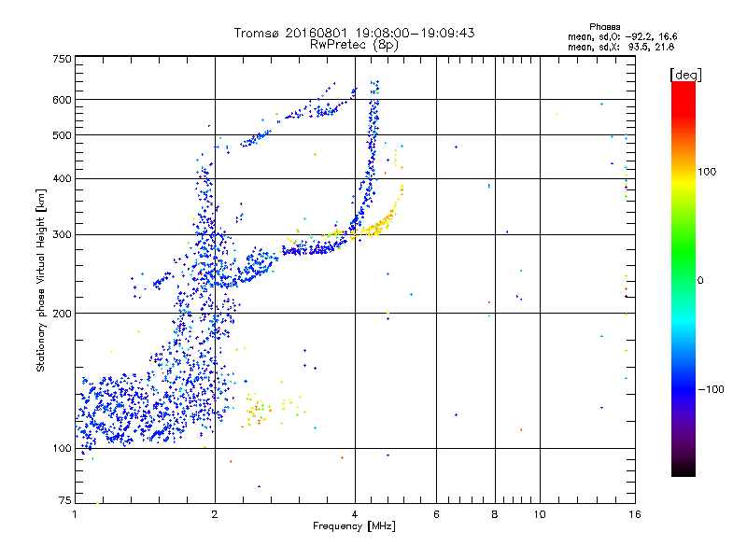Click the 'Stationary phase Virtual Height [km]' axis title

[40, 280]
